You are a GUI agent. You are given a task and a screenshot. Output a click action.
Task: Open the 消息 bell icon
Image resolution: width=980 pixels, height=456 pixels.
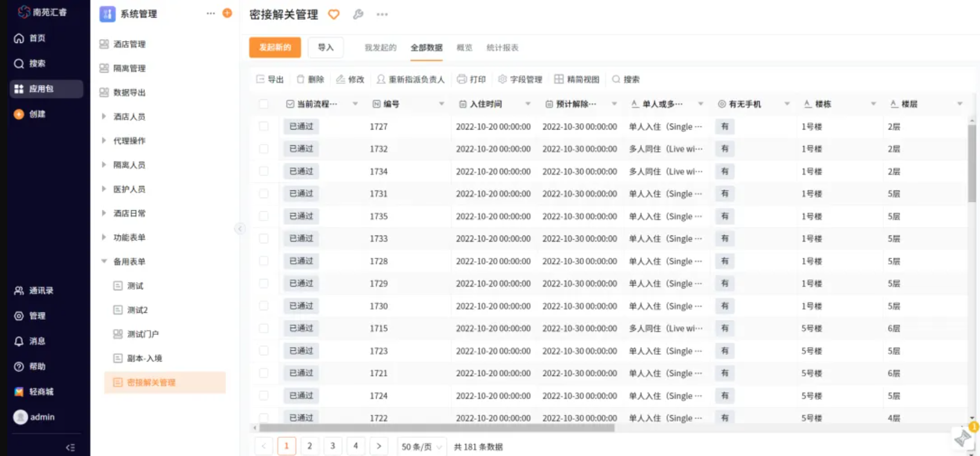19,341
